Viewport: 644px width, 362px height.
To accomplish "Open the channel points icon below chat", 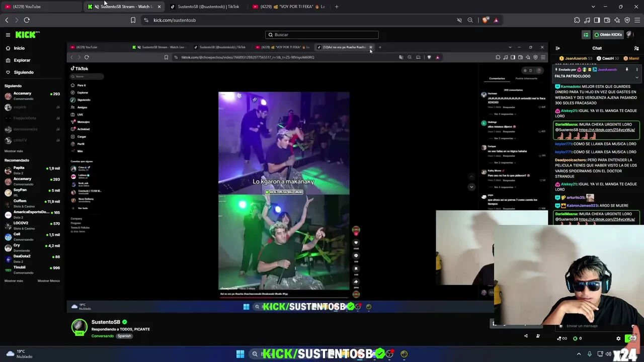I will tap(559, 338).
